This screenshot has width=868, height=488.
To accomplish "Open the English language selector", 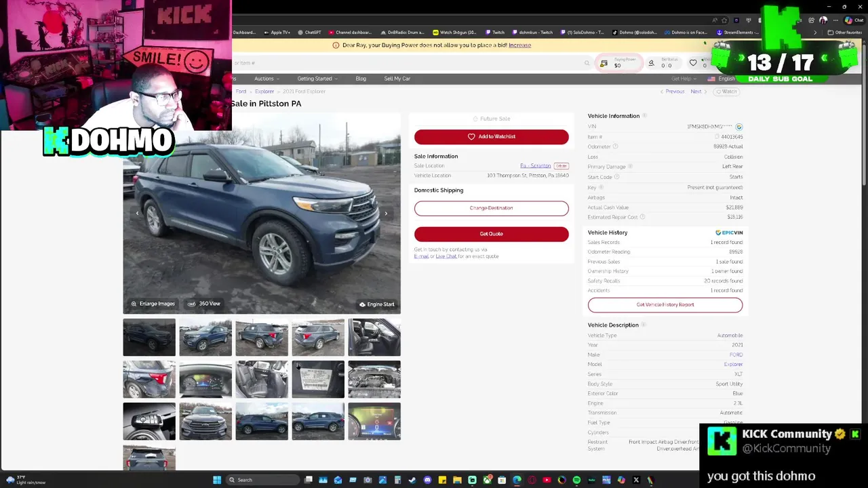I will 722,79.
